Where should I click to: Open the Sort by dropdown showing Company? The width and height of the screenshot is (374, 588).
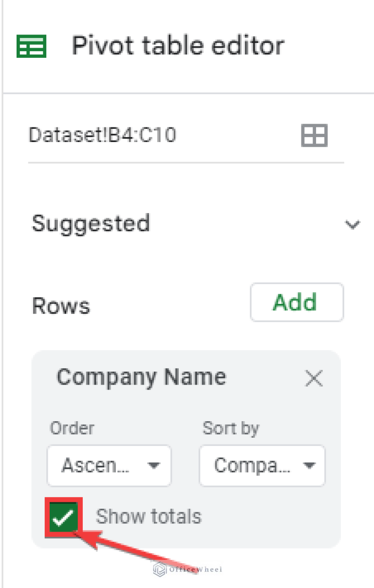(262, 465)
